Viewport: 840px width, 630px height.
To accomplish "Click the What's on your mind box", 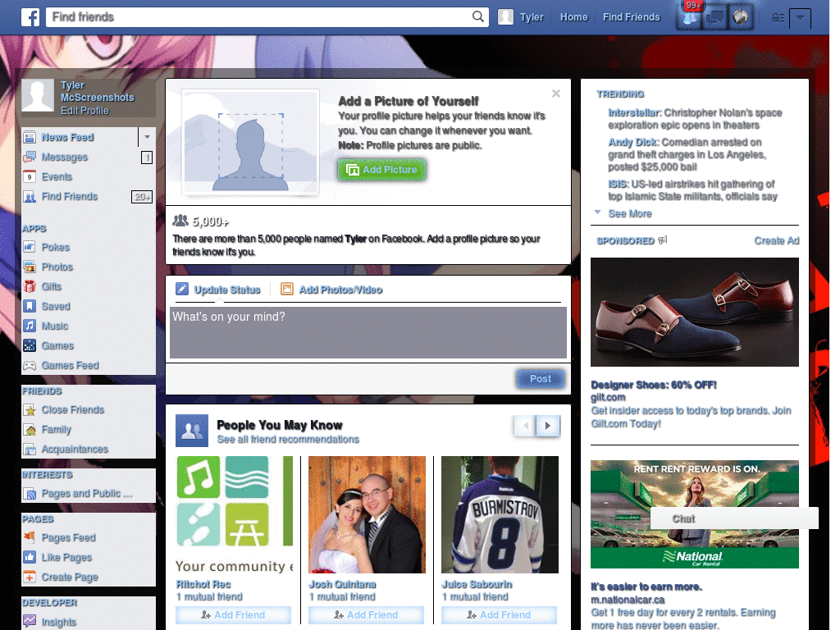I will [368, 332].
